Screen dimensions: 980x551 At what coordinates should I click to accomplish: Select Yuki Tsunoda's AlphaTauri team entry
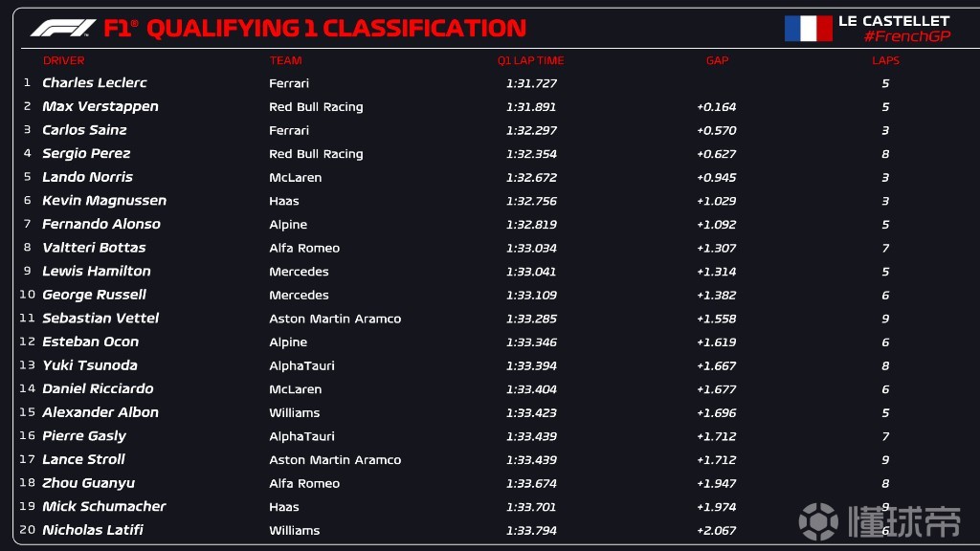[301, 366]
